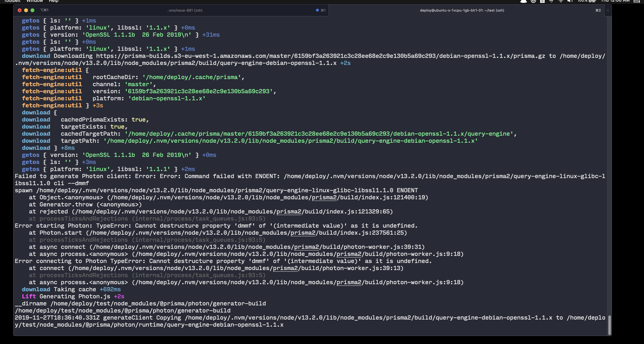This screenshot has width=644, height=344.
Task: Open the Window menu dropdown
Action: 35,1
